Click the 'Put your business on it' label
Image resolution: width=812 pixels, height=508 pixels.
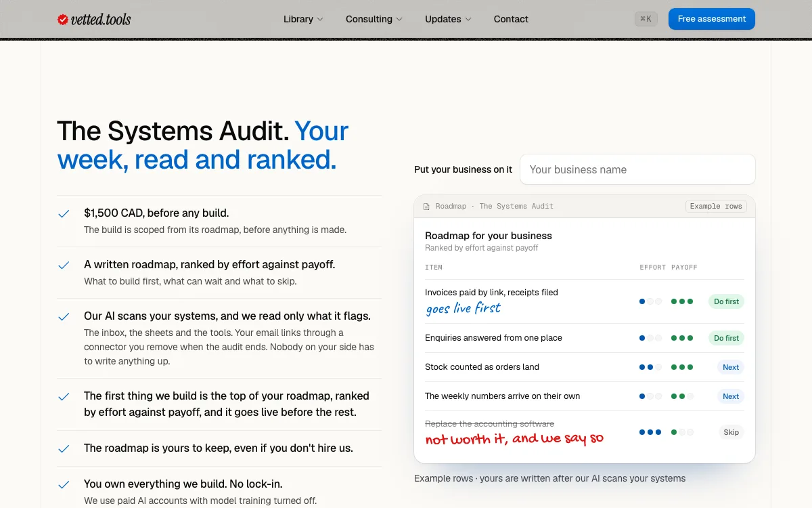[464, 169]
